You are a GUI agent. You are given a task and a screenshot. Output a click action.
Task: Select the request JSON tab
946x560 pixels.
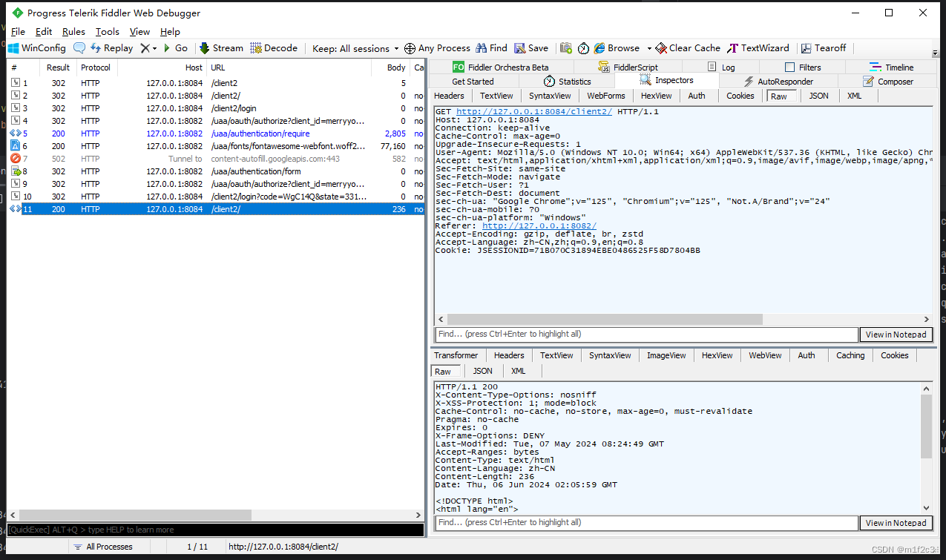[x=818, y=96]
